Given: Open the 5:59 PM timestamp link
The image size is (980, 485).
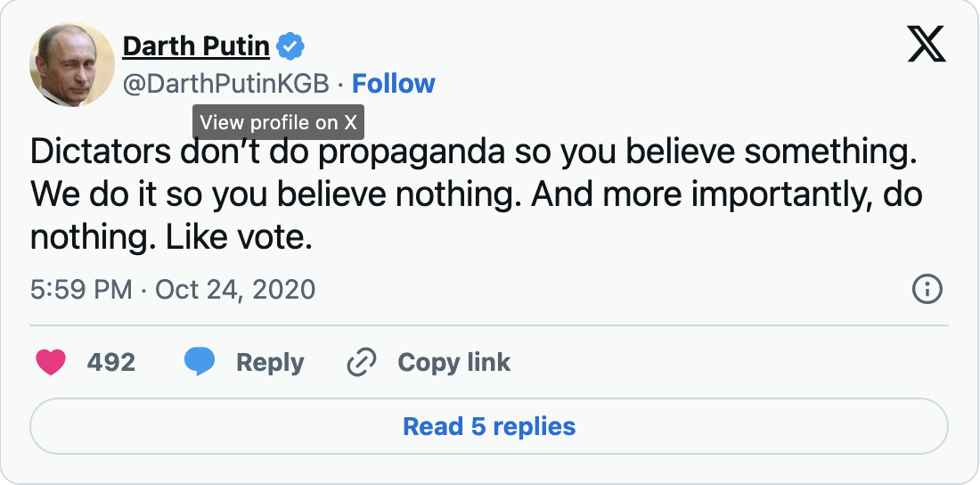Looking at the screenshot, I should point(81,290).
